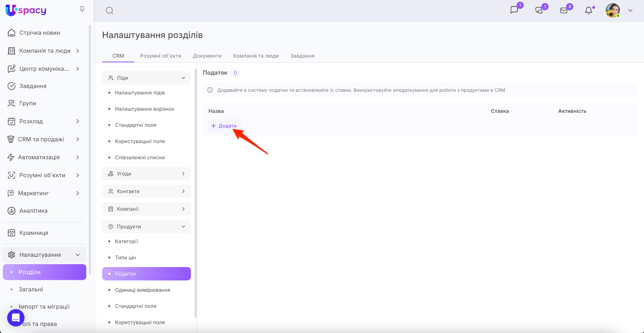Open Одиниці вимірювання settings

pos(142,290)
